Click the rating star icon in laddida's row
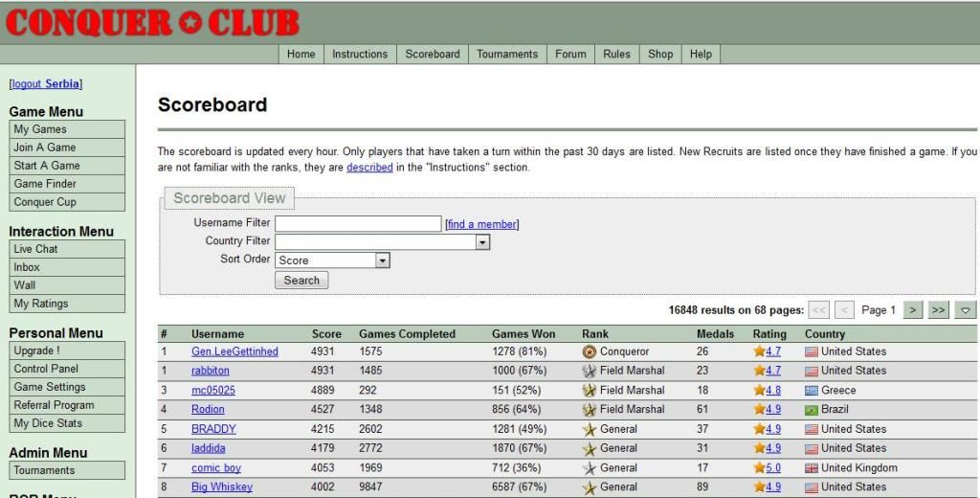This screenshot has width=980, height=498. click(x=759, y=448)
